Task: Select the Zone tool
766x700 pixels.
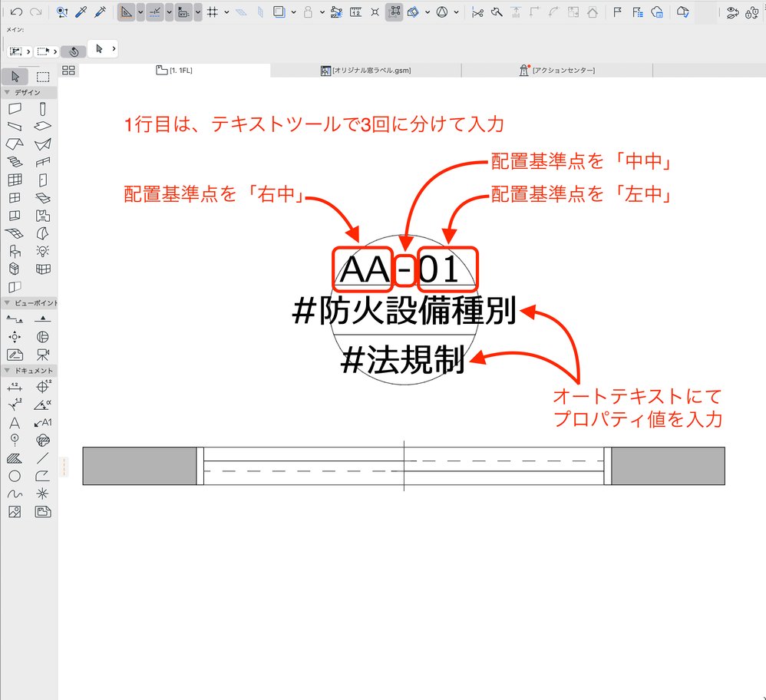Action: (43, 216)
